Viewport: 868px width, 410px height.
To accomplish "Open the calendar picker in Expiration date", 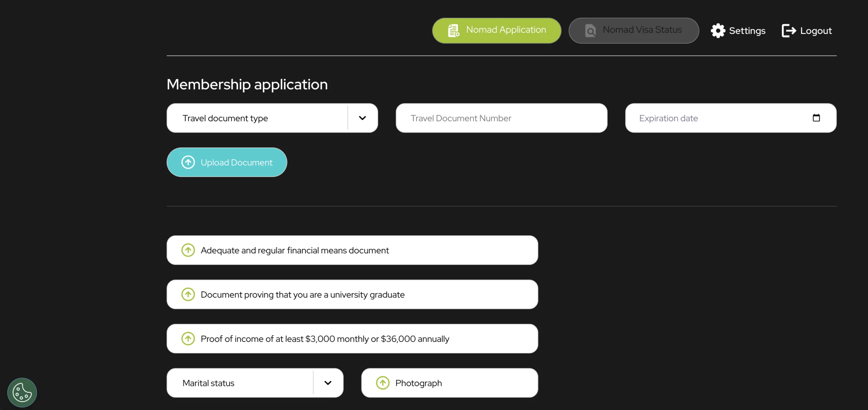I will coord(816,118).
